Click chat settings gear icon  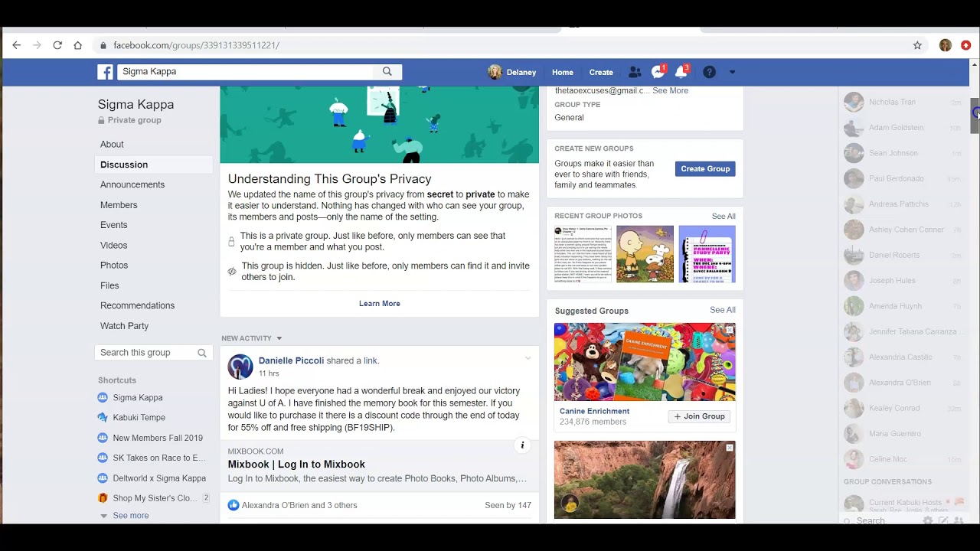(928, 520)
